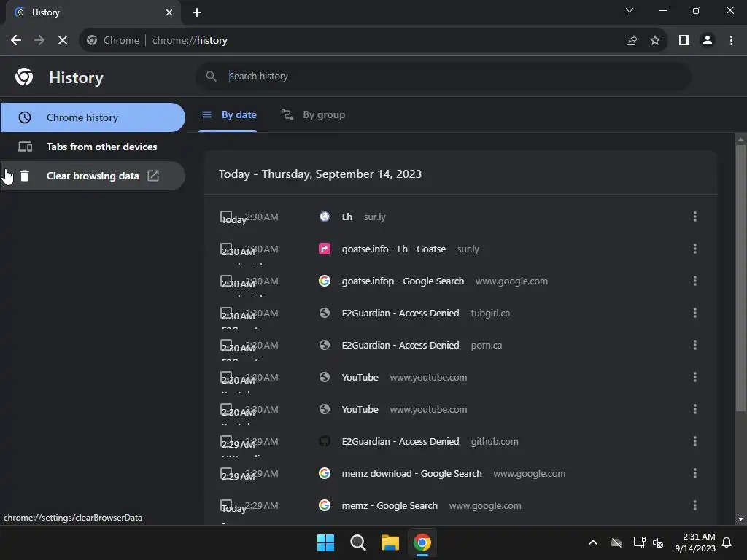The height and width of the screenshot is (560, 747).
Task: Bookmark this tab with the star icon
Action: pyautogui.click(x=655, y=41)
